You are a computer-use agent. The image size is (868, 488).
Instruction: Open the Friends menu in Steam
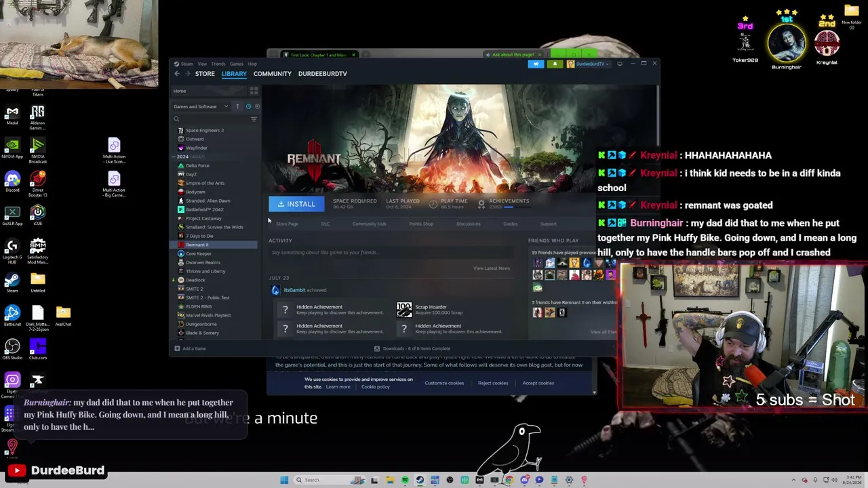pos(218,64)
